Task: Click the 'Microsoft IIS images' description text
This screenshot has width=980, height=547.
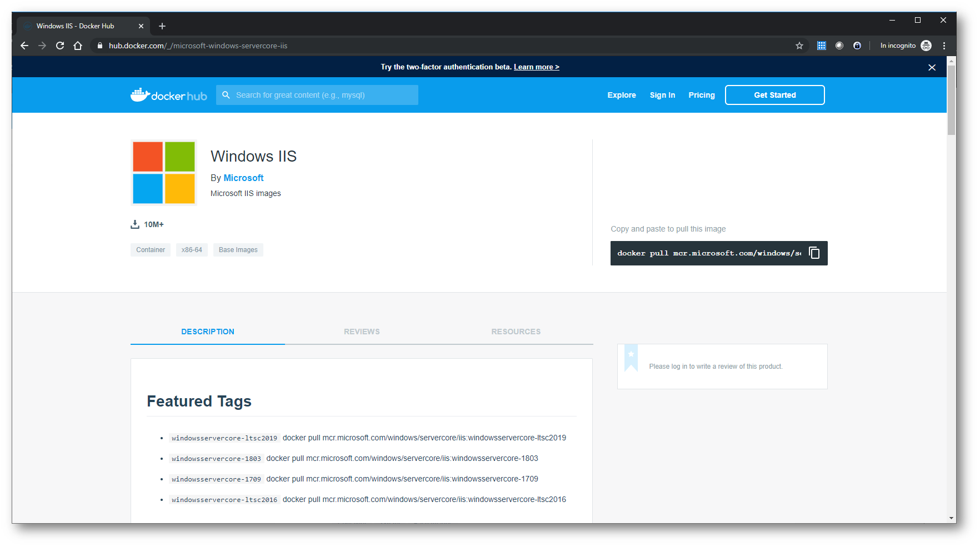Action: [x=246, y=193]
